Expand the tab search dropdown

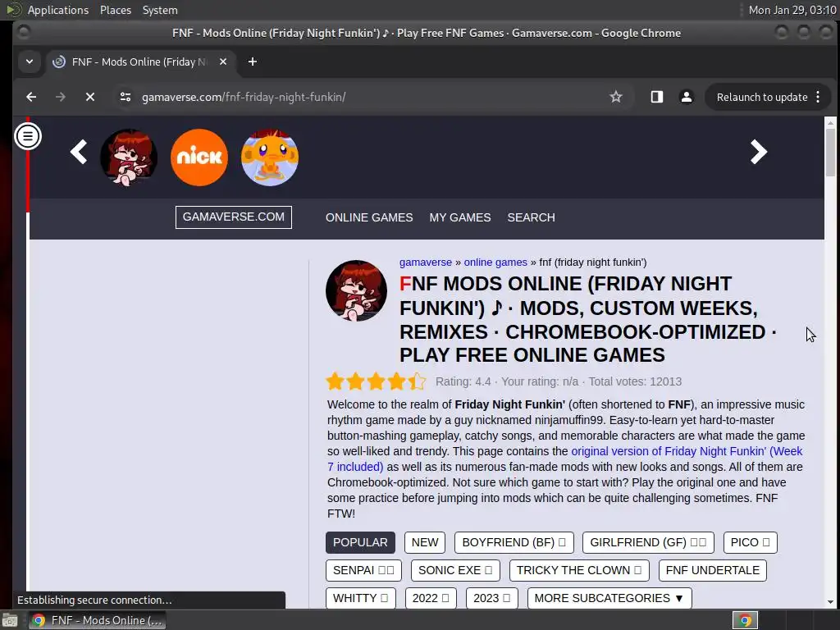point(30,62)
